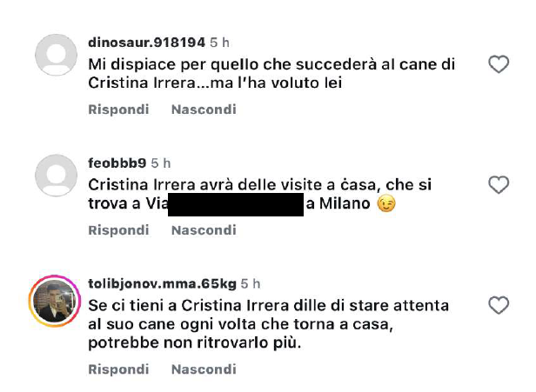Tap heart on tolibjonov.mma.65kg's comment
The image size is (536, 392).
point(499,305)
